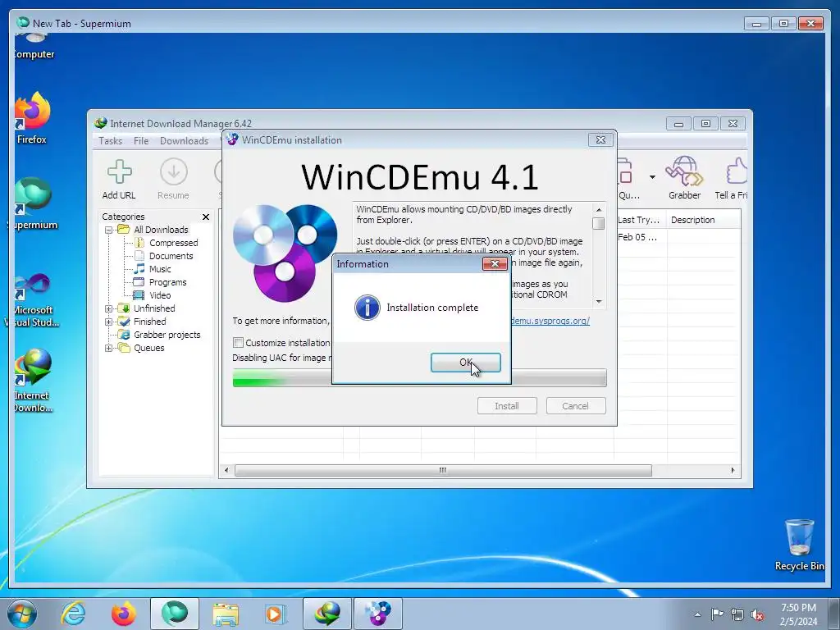Close the Information dialog with red X
Viewport: 840px width, 630px height.
[495, 263]
